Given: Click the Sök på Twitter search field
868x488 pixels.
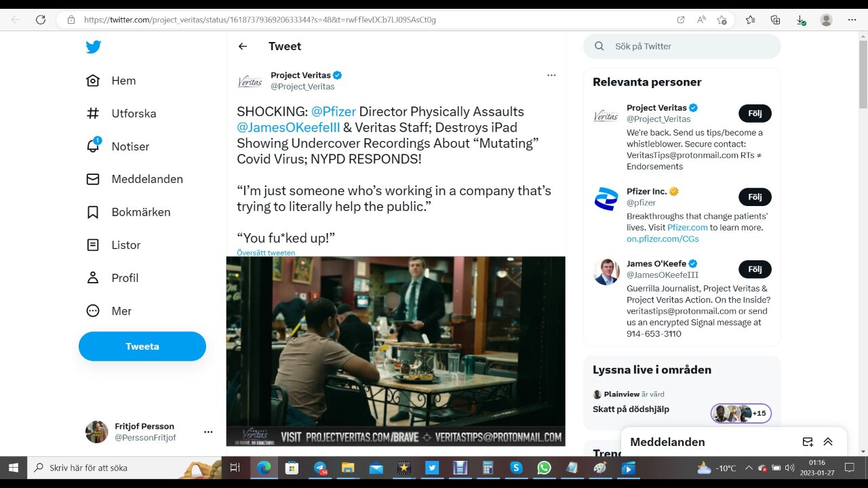Looking at the screenshot, I should (682, 46).
